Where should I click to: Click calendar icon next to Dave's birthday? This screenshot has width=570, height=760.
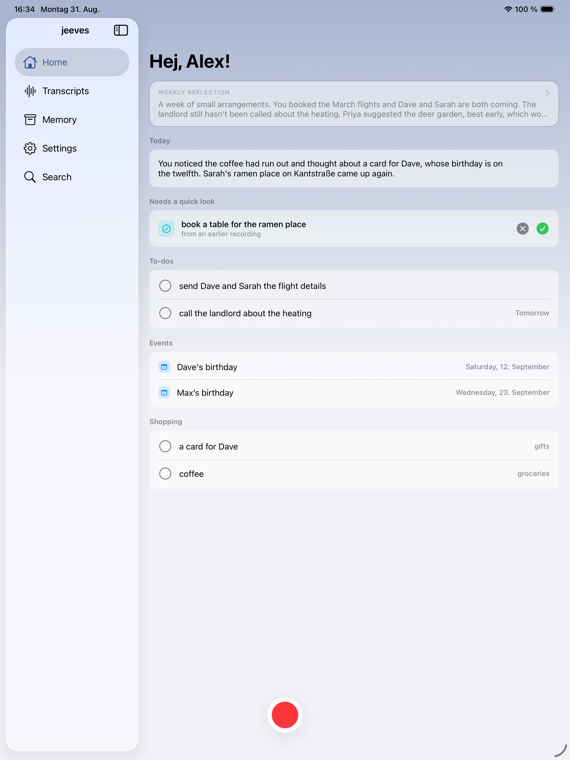pos(164,367)
